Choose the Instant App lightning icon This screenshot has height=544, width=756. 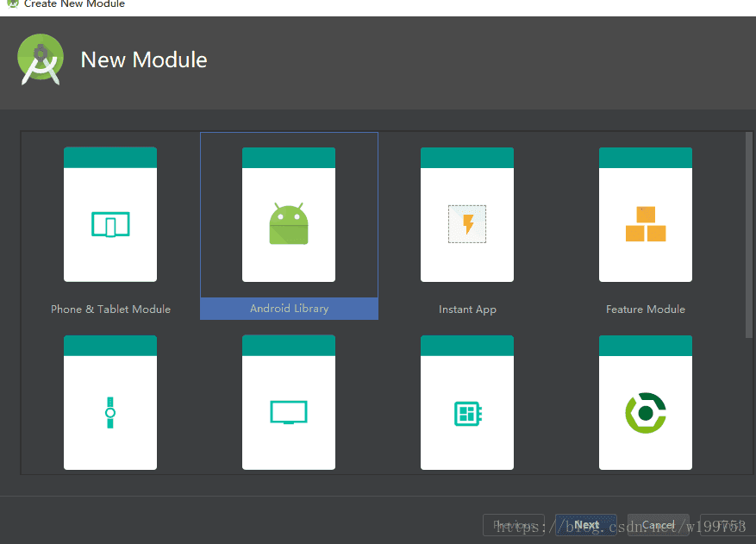coord(467,224)
